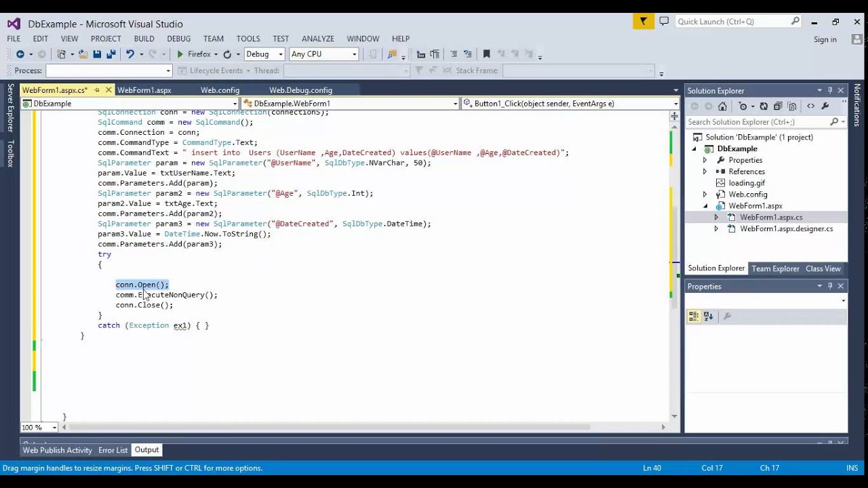Open the BUILD menu
Image resolution: width=868 pixels, height=488 pixels.
144,39
